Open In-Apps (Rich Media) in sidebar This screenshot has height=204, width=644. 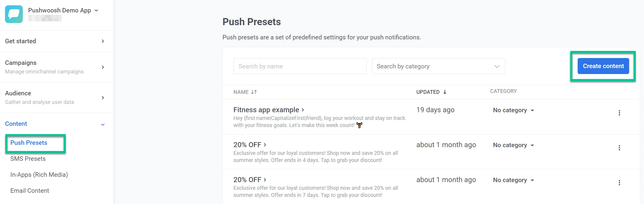click(x=39, y=175)
